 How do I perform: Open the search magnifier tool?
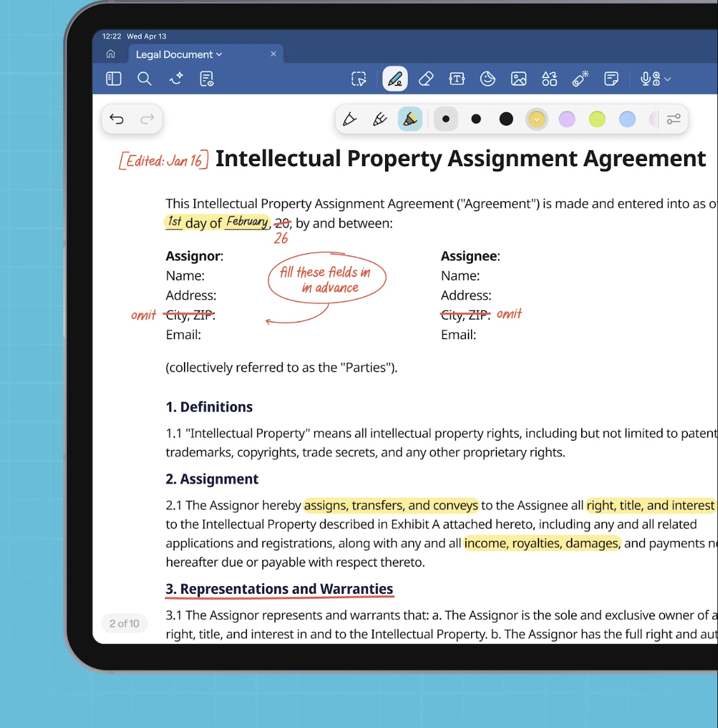(144, 79)
